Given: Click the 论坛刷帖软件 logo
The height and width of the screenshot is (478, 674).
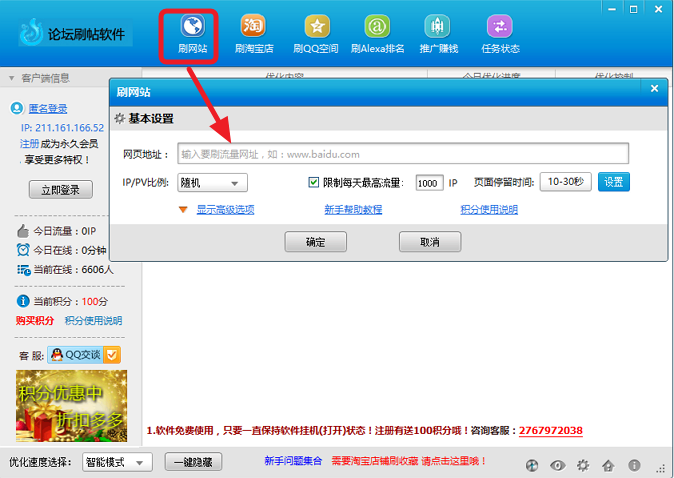Looking at the screenshot, I should tap(76, 33).
